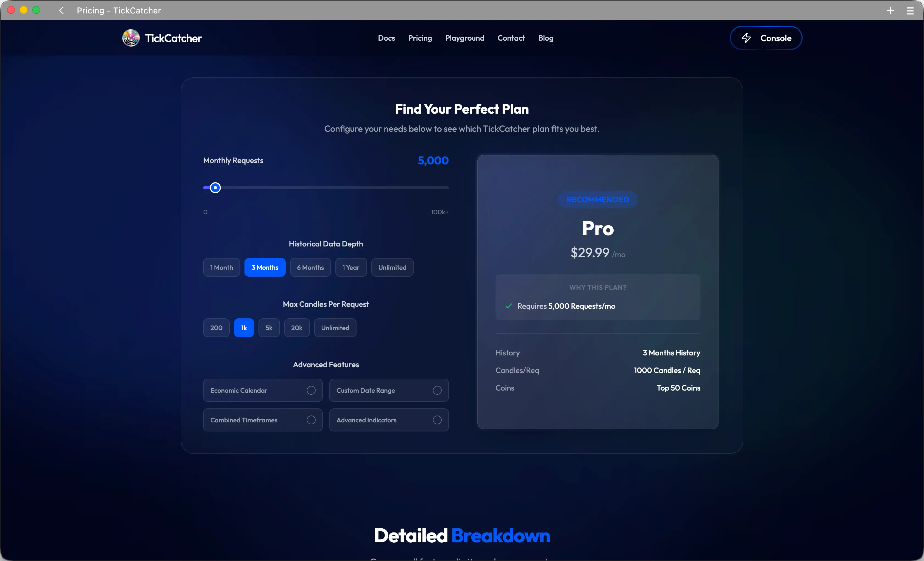The width and height of the screenshot is (924, 561).
Task: Click the back arrow in title bar
Action: click(62, 10)
